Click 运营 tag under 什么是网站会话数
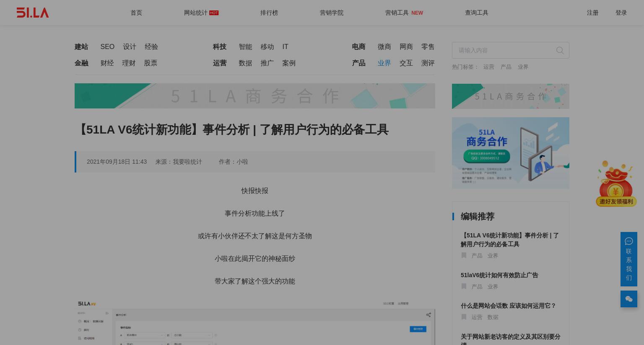The width and height of the screenshot is (644, 345). pyautogui.click(x=477, y=317)
